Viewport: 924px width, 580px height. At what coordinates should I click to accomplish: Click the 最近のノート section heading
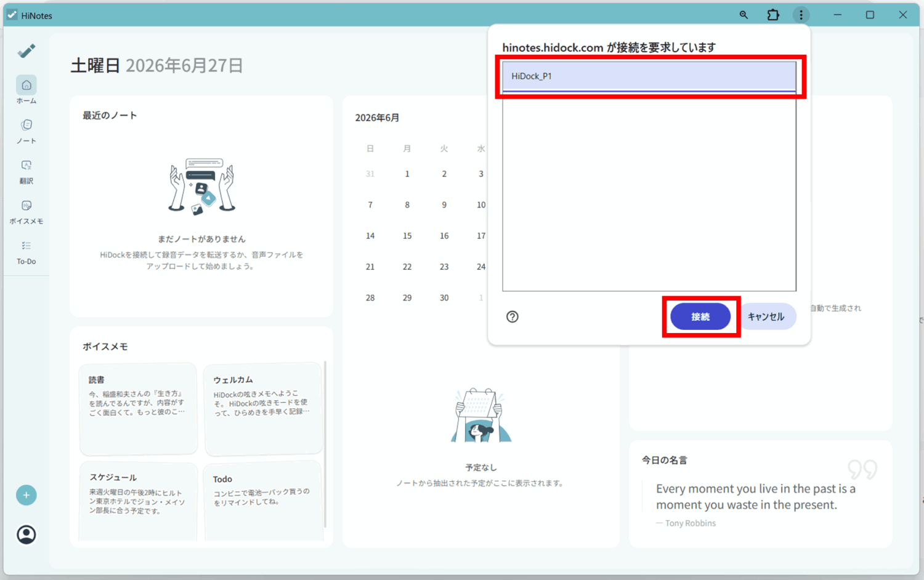pyautogui.click(x=110, y=115)
